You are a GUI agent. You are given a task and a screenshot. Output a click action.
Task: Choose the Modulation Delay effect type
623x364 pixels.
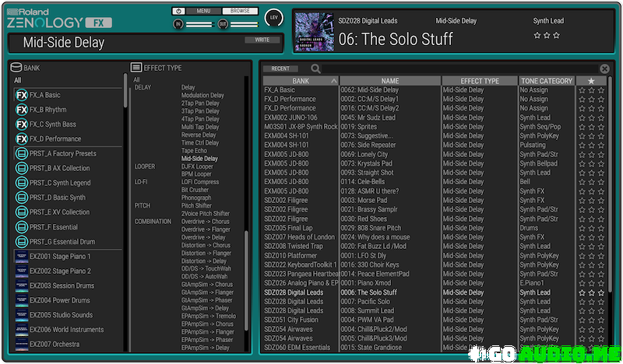tap(202, 95)
